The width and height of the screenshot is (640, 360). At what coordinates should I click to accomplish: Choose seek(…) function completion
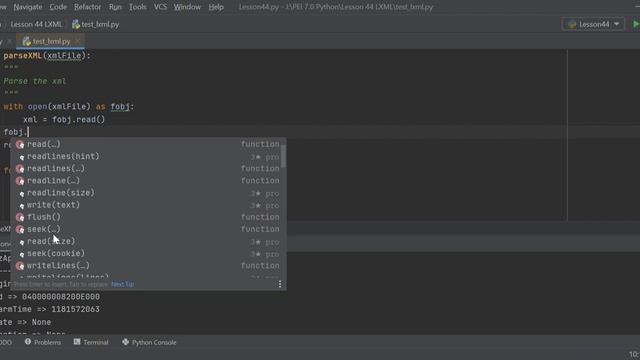[x=148, y=229]
